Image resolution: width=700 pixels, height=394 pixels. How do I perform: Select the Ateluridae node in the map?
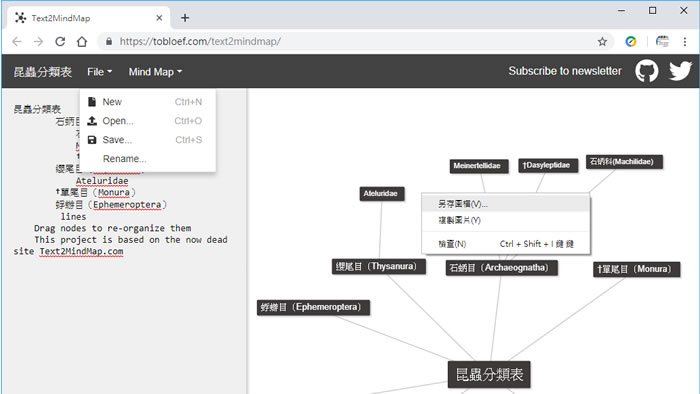click(x=382, y=193)
